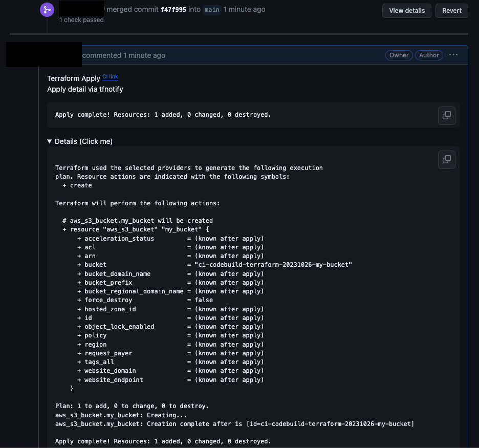Click the 'Terraform Apply' heading text

tap(74, 78)
